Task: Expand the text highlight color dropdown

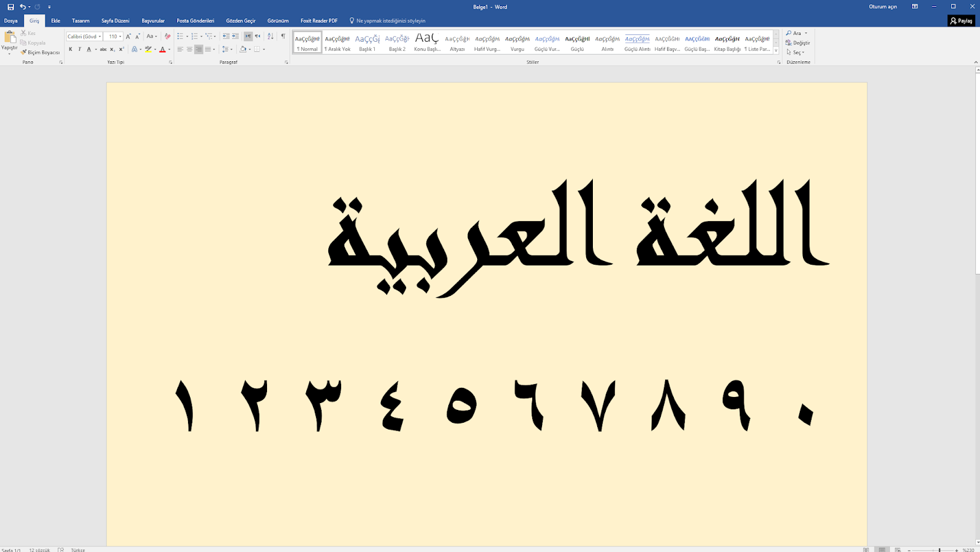Action: click(154, 49)
